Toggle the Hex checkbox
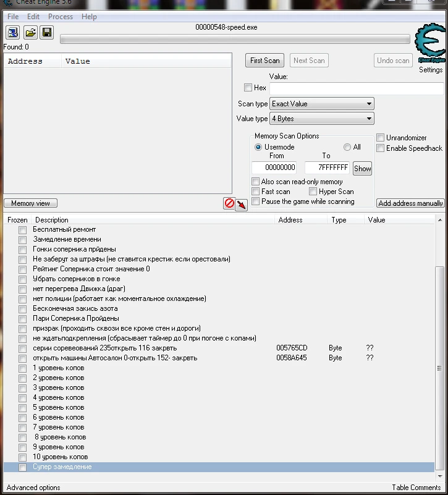 click(248, 88)
